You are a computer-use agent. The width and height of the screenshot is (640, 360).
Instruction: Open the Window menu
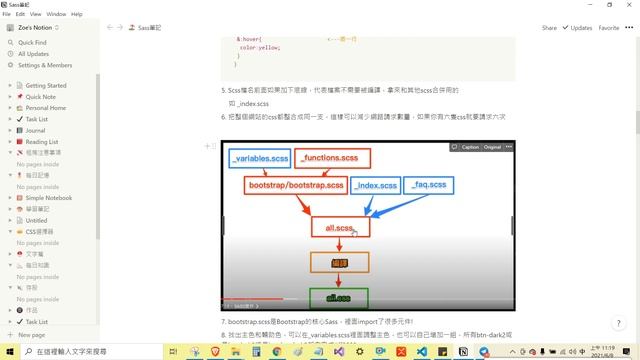(56, 14)
